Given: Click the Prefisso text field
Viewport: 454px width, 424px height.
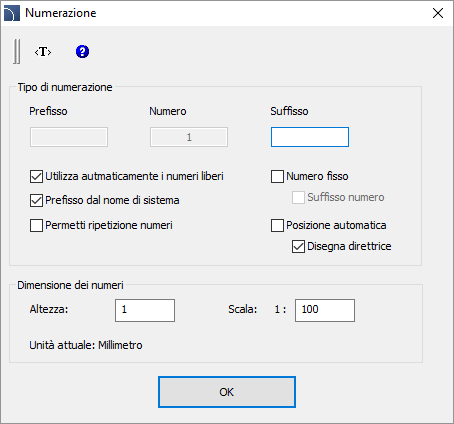Looking at the screenshot, I should (x=69, y=137).
